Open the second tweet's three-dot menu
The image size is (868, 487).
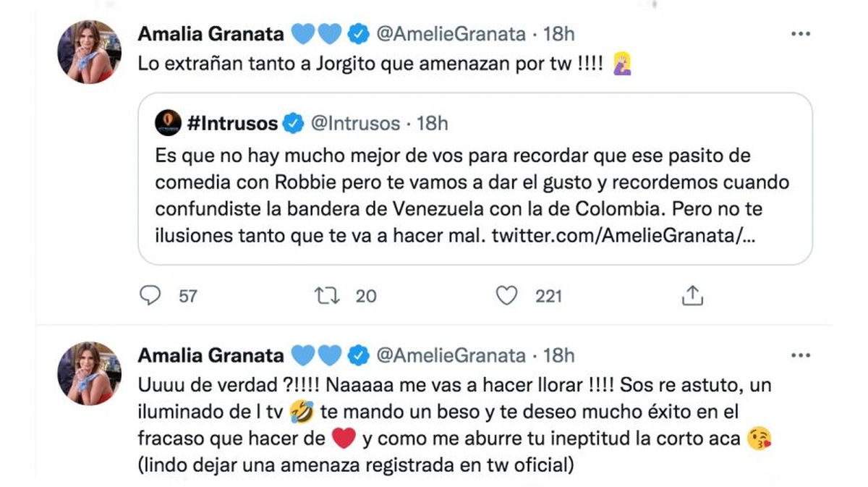click(801, 355)
